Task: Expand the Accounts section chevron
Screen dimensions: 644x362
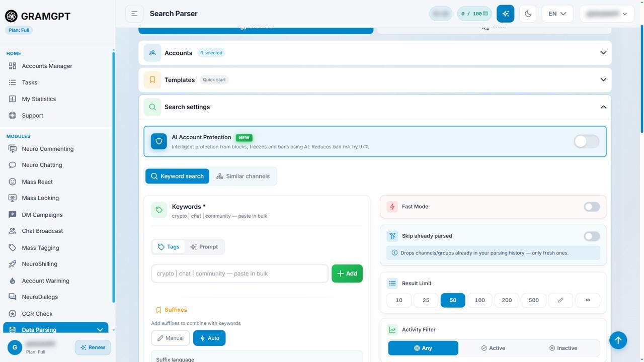Action: coord(603,53)
